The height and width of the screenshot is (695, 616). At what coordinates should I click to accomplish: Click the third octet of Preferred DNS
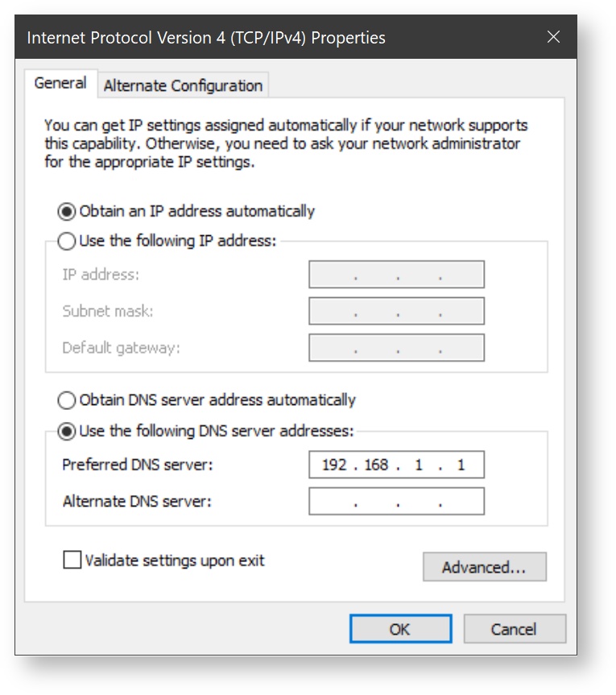point(419,465)
